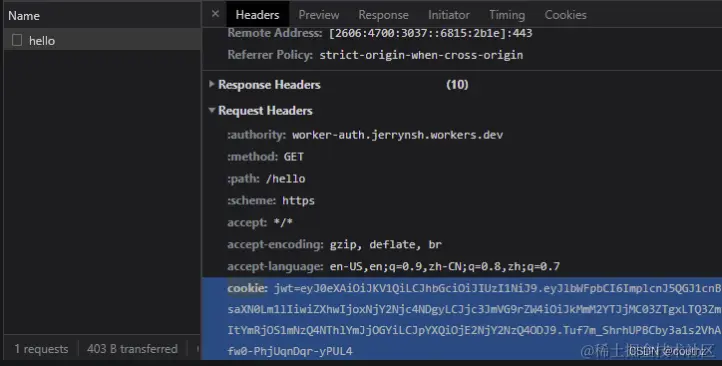Click the Remote Address value
Viewport: 722px width, 366px height.
(431, 33)
